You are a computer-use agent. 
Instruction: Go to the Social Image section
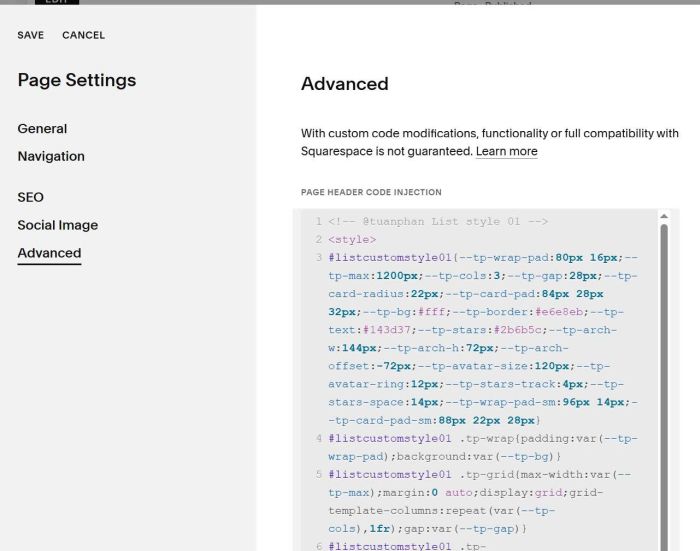point(58,225)
